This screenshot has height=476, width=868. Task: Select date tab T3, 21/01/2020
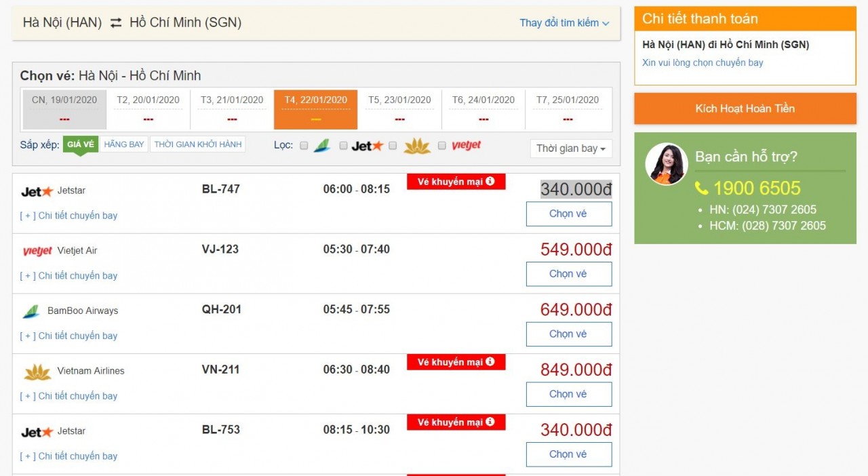tap(232, 109)
